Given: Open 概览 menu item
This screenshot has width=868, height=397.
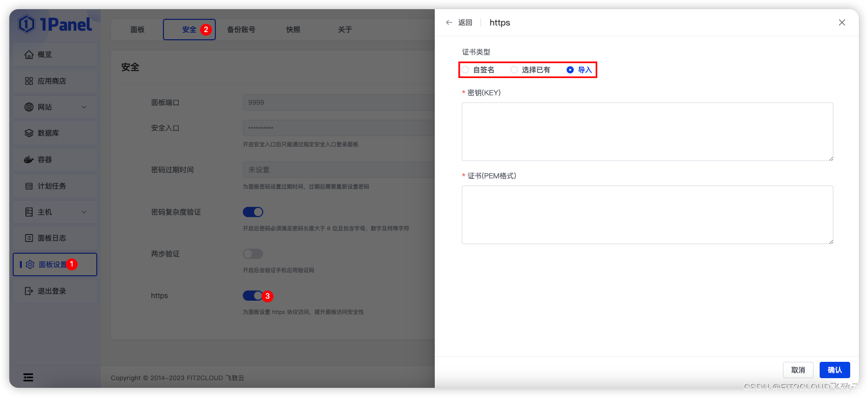Looking at the screenshot, I should (x=55, y=55).
